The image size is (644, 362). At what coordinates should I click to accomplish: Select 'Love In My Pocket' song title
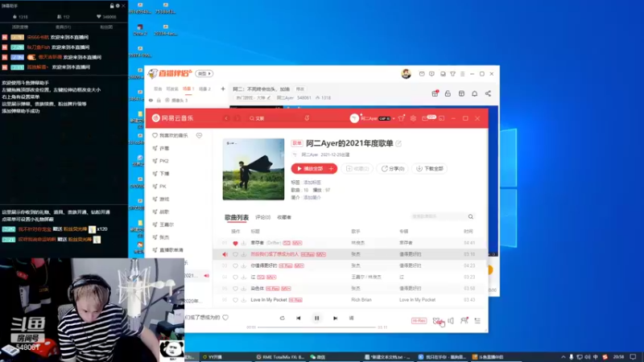point(269,300)
